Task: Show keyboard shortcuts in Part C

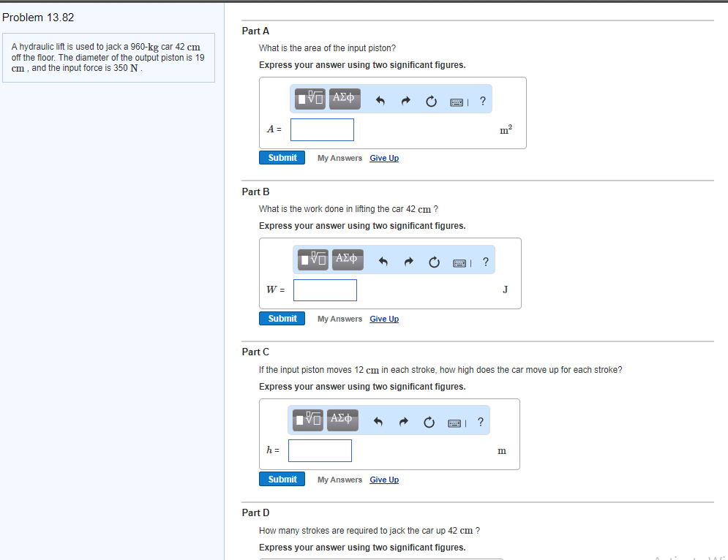Action: pyautogui.click(x=454, y=423)
